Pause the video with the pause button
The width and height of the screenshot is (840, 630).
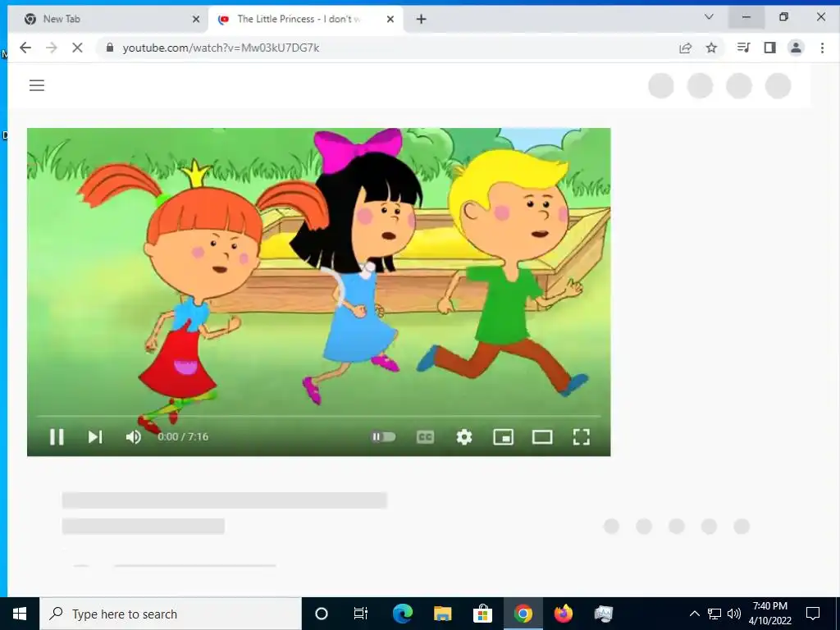57,436
